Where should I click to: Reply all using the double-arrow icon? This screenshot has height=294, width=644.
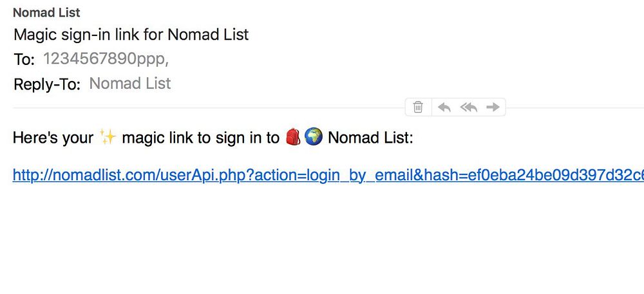468,107
